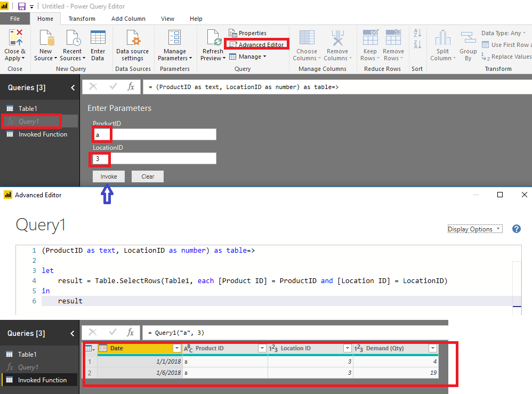Click Demand (Qty) column type icon

359,348
